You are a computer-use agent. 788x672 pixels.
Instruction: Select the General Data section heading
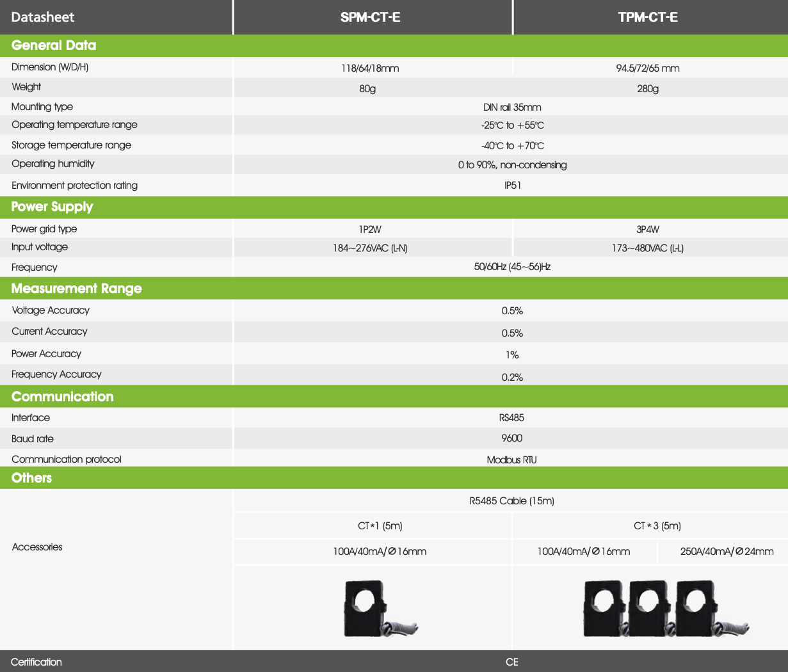click(x=54, y=45)
